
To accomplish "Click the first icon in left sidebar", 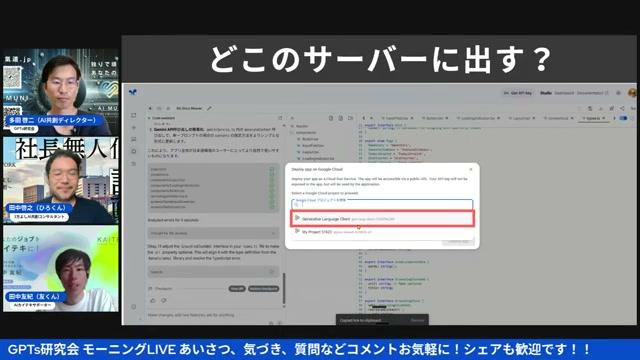I will coord(133,116).
